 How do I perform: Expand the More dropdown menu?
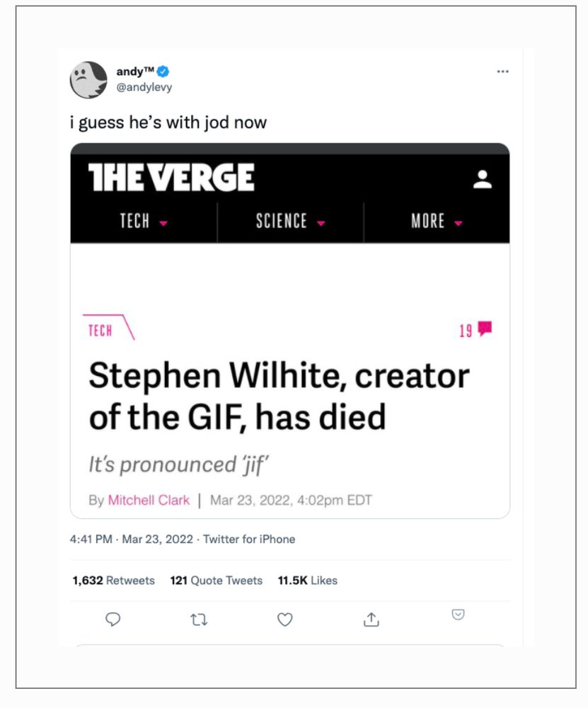(437, 222)
